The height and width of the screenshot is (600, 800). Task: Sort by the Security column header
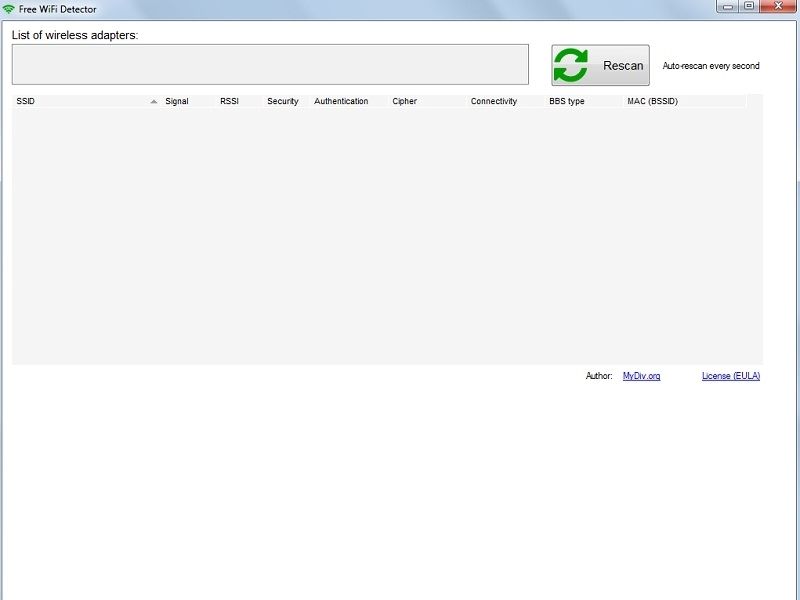286,101
